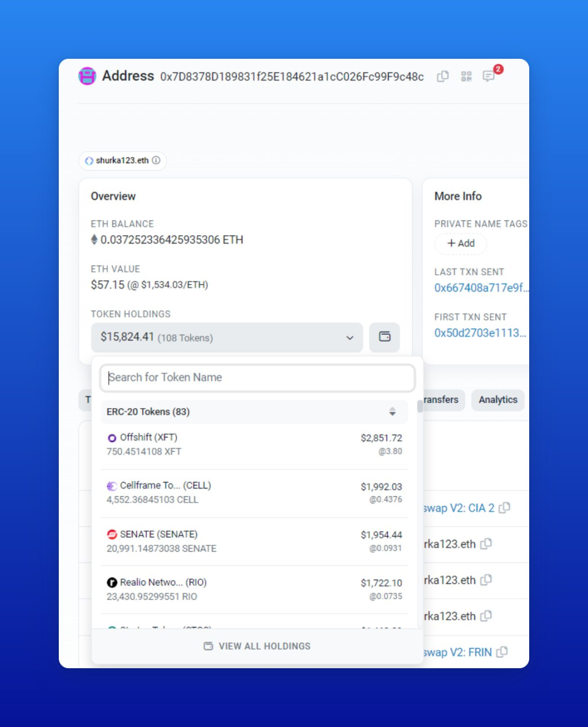Open the wallet token holdings page icon
The width and height of the screenshot is (588, 727).
384,337
